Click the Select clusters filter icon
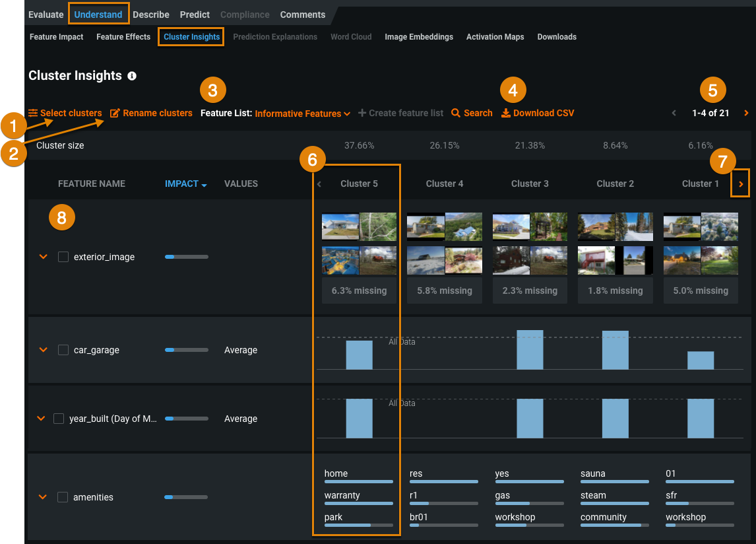 pos(33,113)
